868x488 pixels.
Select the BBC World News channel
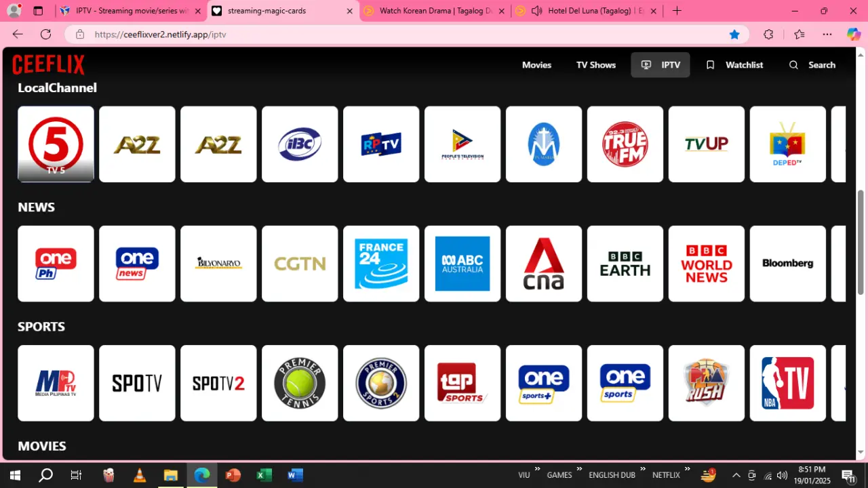click(x=707, y=264)
